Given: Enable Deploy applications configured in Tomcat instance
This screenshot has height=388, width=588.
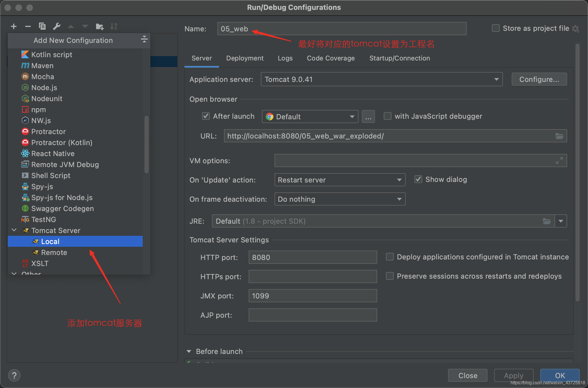Looking at the screenshot, I should pos(390,257).
